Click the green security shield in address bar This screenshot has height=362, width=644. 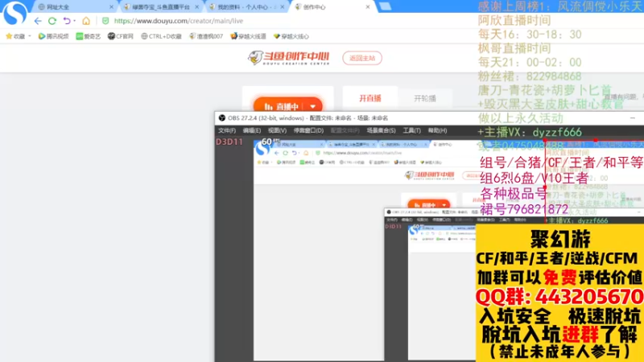[x=105, y=21]
